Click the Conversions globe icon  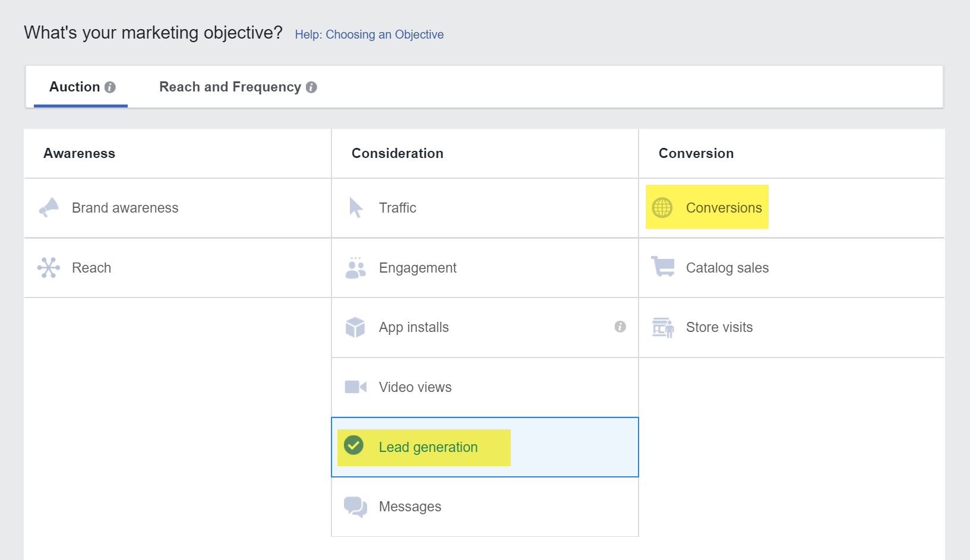[x=662, y=207]
